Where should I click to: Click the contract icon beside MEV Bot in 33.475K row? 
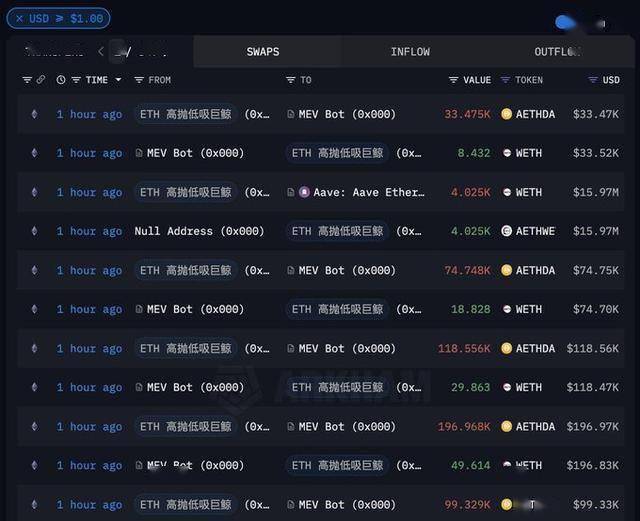click(x=290, y=114)
